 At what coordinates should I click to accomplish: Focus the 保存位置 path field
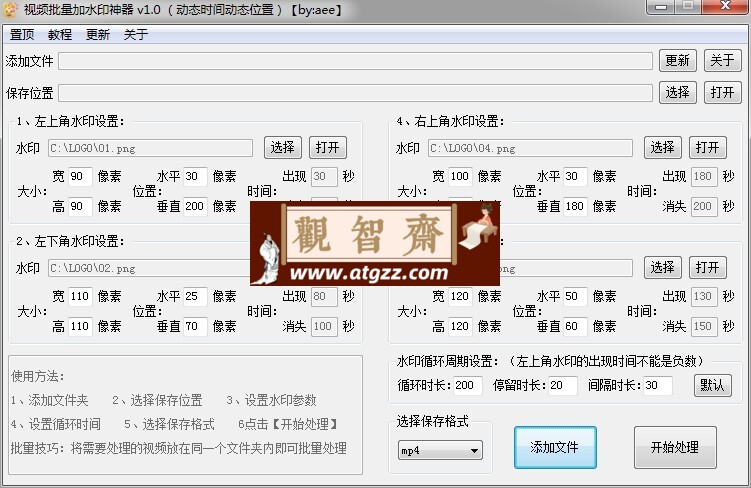[x=355, y=93]
